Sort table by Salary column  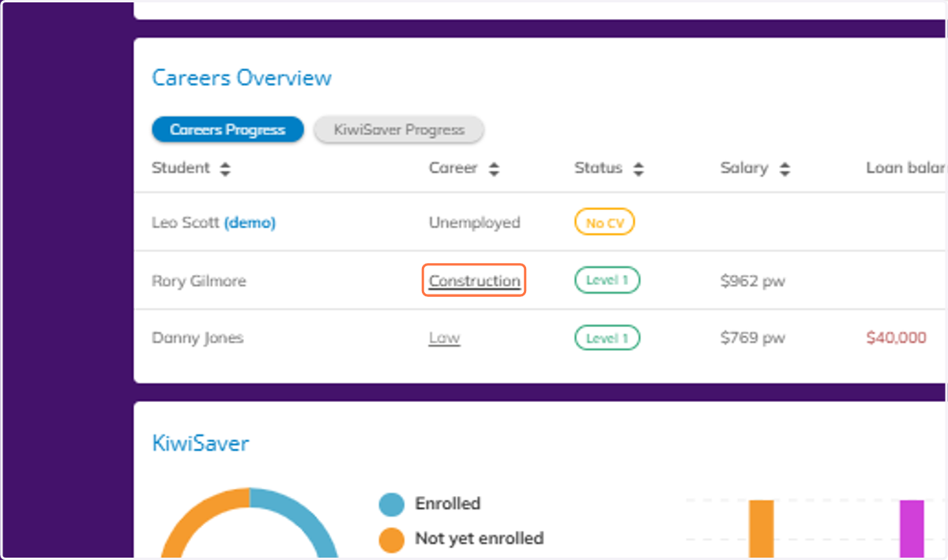point(784,169)
